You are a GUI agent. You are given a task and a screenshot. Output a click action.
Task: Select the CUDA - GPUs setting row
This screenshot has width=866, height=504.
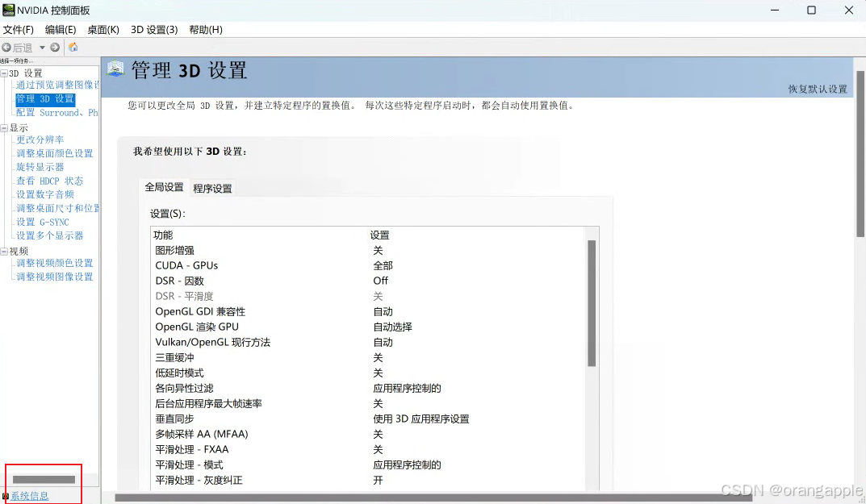tap(367, 265)
